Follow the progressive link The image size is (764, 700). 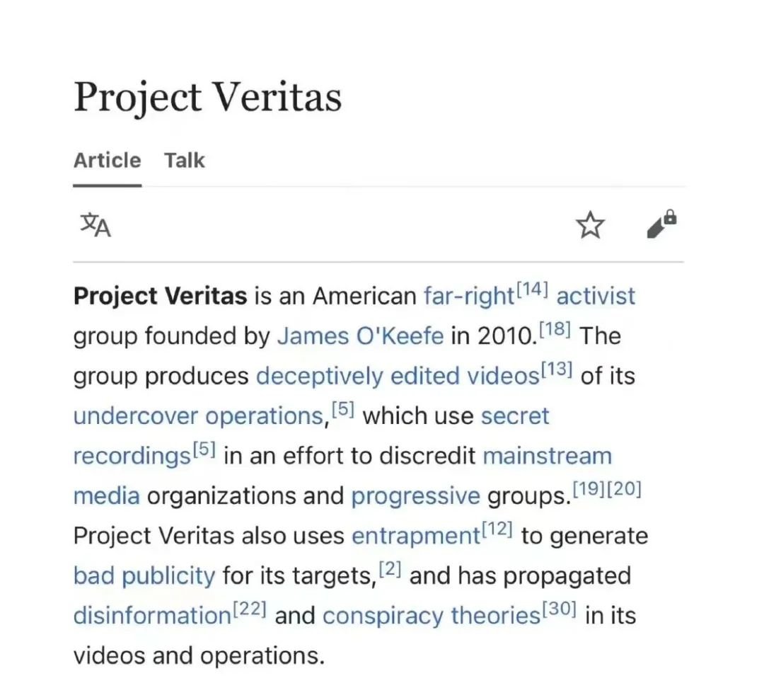point(415,496)
